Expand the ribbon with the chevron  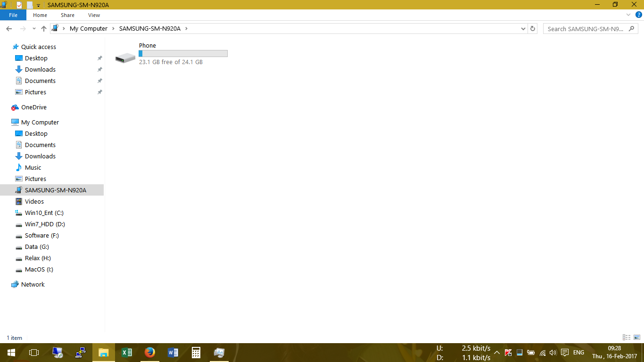628,15
